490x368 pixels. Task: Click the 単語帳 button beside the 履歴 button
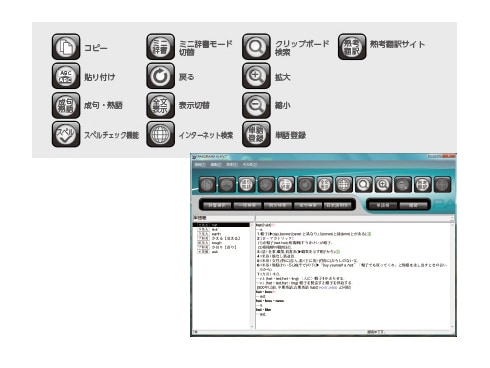[383, 205]
